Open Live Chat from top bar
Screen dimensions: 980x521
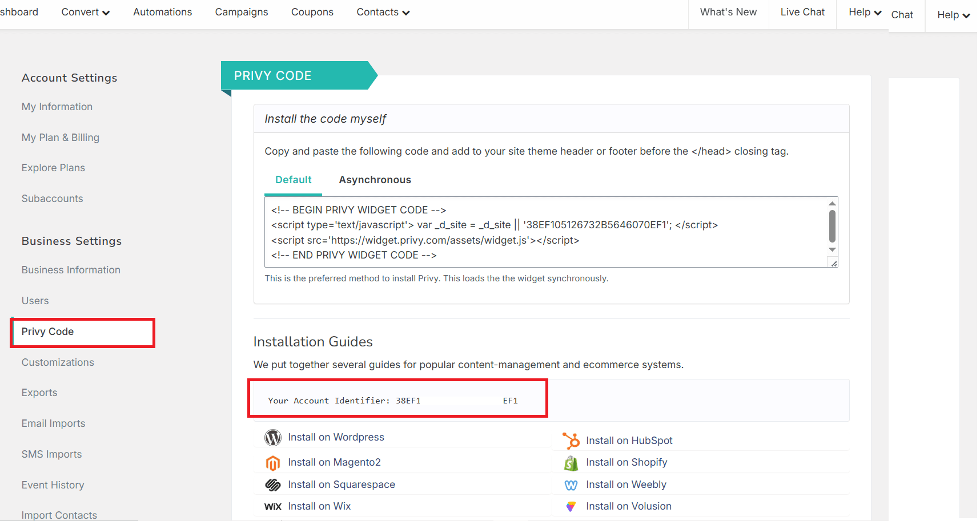802,12
